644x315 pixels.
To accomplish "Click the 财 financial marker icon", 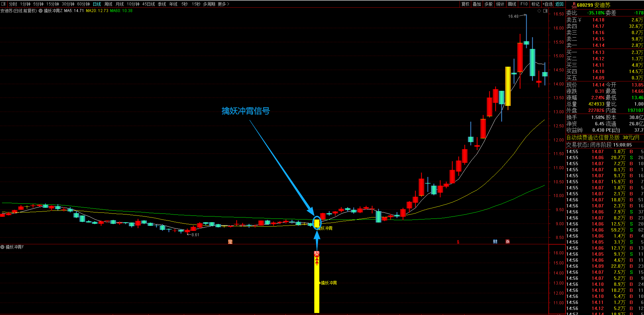I will (x=495, y=242).
